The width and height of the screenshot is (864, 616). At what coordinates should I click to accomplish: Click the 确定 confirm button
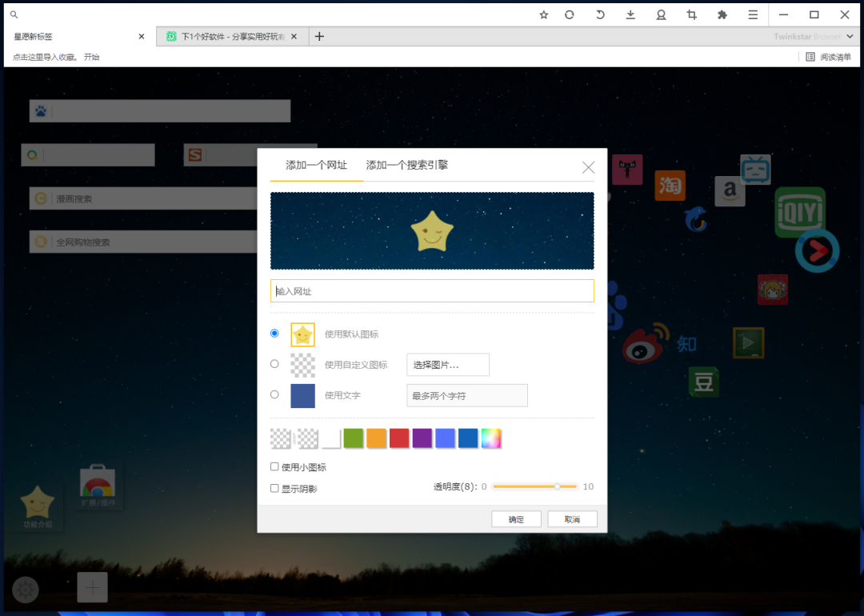[x=516, y=518]
